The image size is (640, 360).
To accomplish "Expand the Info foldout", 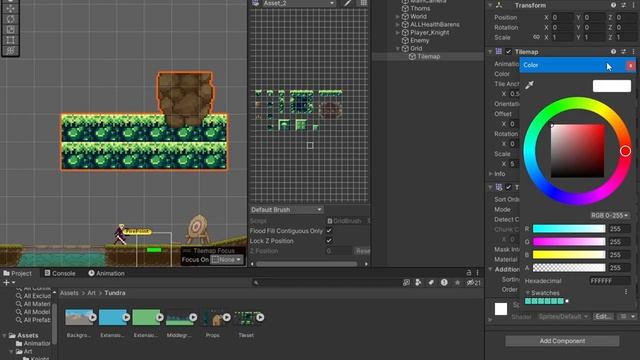I will point(490,174).
